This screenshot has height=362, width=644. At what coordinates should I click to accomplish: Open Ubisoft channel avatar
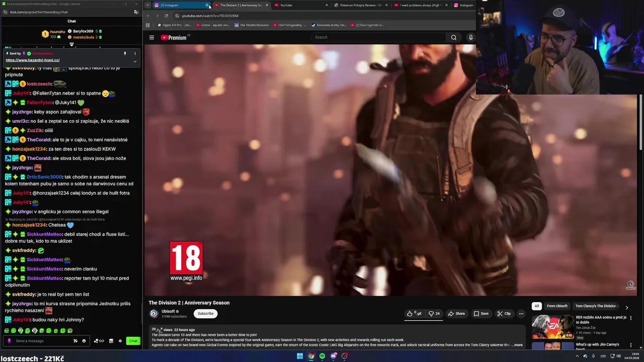(x=154, y=313)
